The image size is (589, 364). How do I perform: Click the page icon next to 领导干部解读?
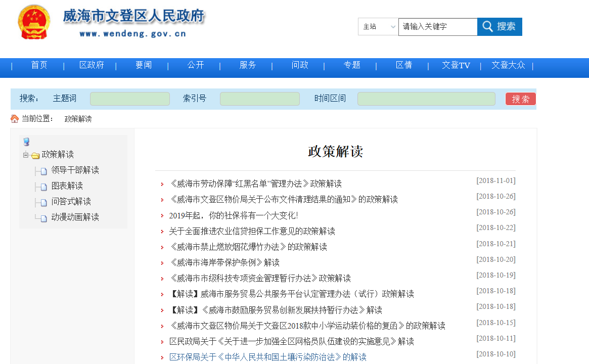click(x=44, y=171)
